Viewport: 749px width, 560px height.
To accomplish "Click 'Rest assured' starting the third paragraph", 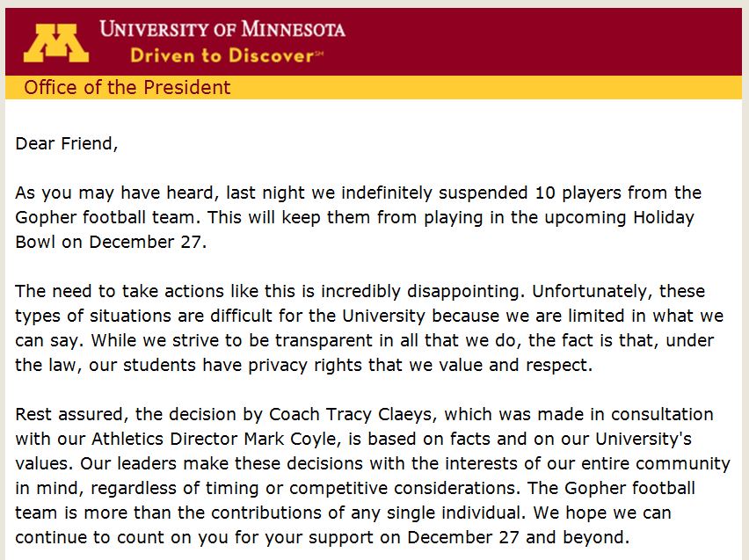I will (72, 414).
